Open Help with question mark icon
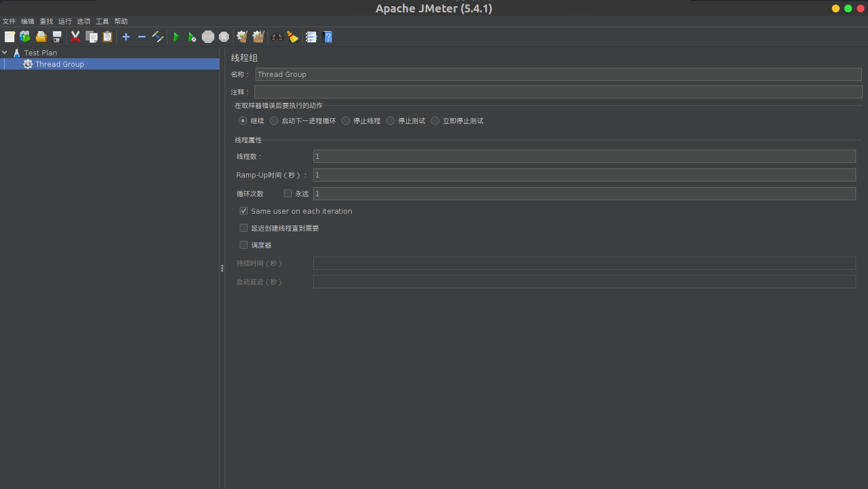This screenshot has height=489, width=868. (x=327, y=37)
